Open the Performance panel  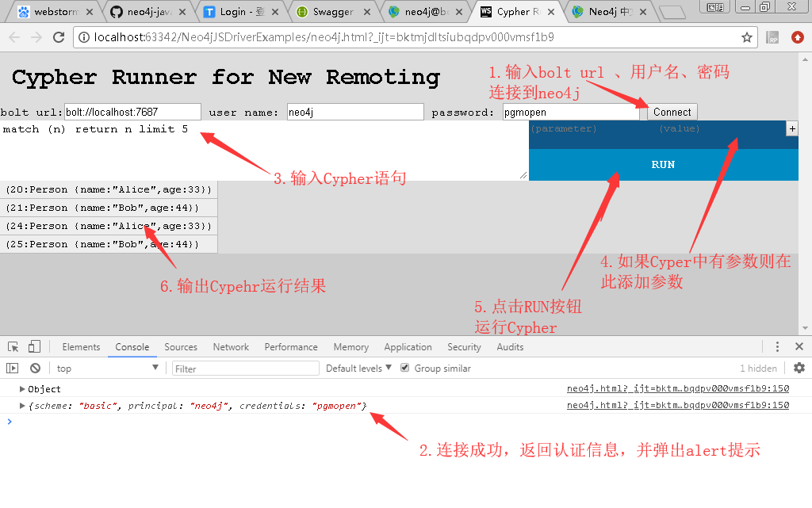tap(291, 347)
